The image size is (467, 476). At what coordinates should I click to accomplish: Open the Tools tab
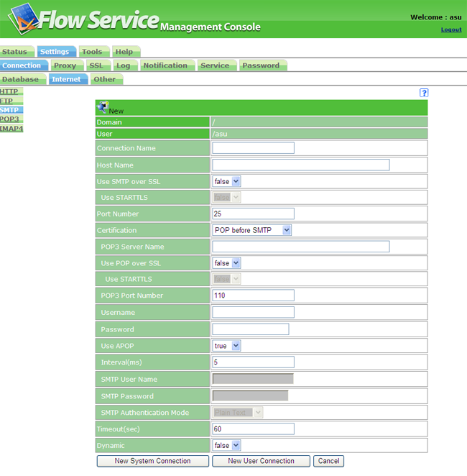point(92,52)
